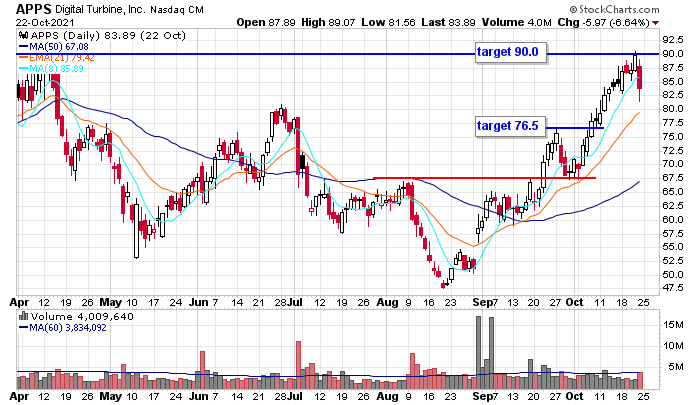Select the Digital Turbine, Inc. company name
Viewport: 700px width, 405px height.
(x=100, y=9)
